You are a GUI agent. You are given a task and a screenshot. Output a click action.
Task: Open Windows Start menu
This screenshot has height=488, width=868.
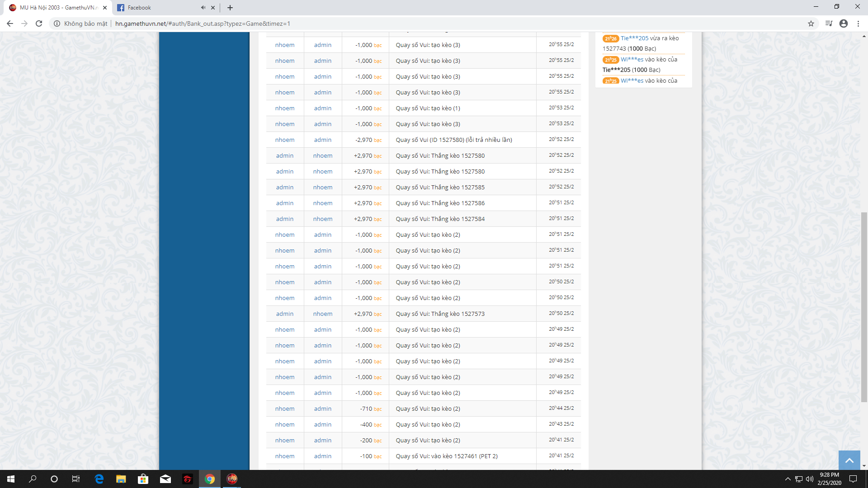pos(11,479)
